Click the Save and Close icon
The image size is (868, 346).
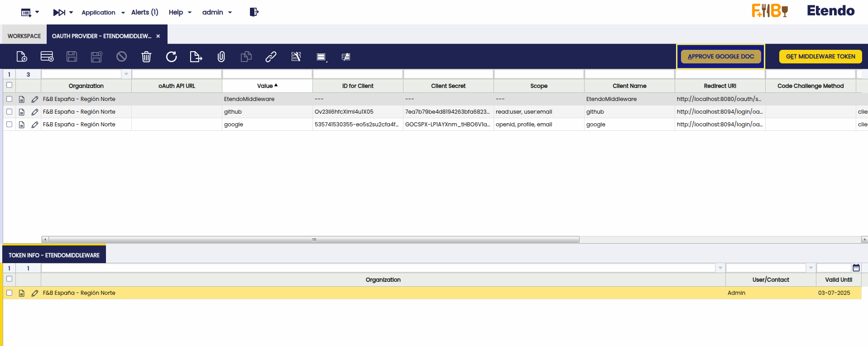[96, 57]
